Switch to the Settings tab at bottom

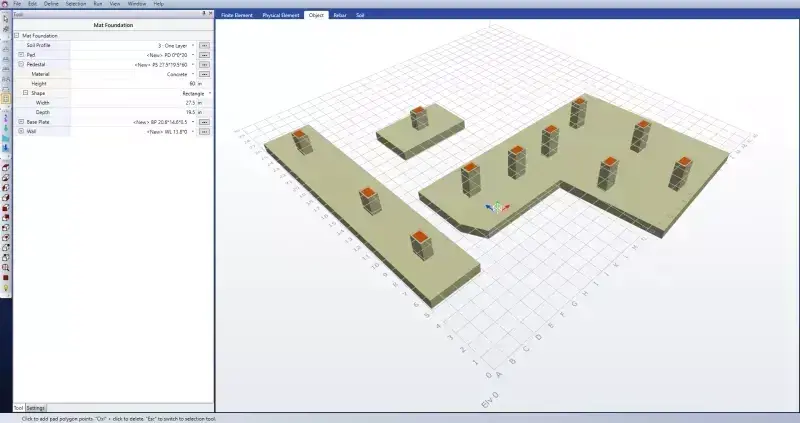coord(35,408)
